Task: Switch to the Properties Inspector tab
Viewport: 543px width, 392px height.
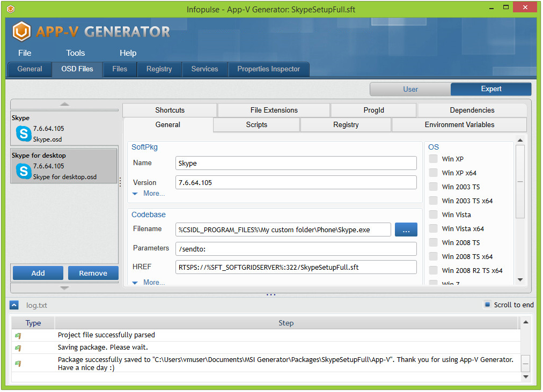Action: click(x=269, y=69)
